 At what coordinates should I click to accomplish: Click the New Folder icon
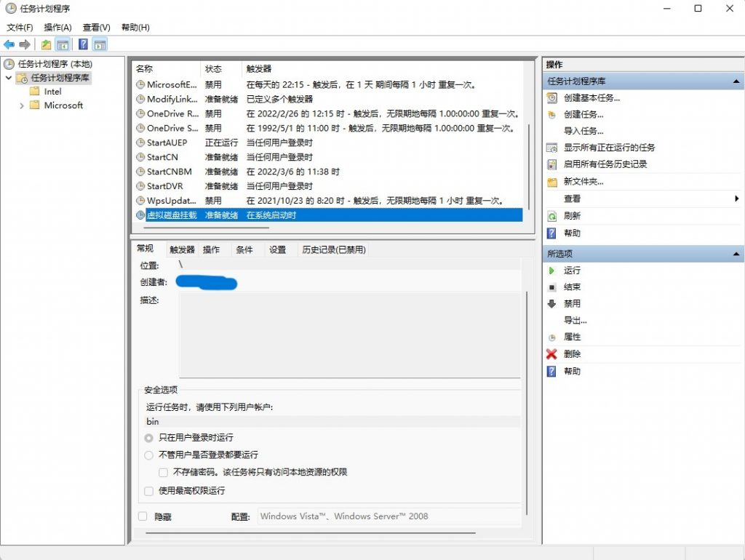(x=551, y=182)
